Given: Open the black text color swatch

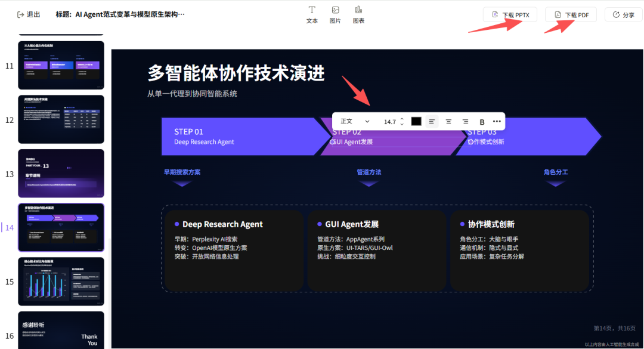Looking at the screenshot, I should coord(416,121).
